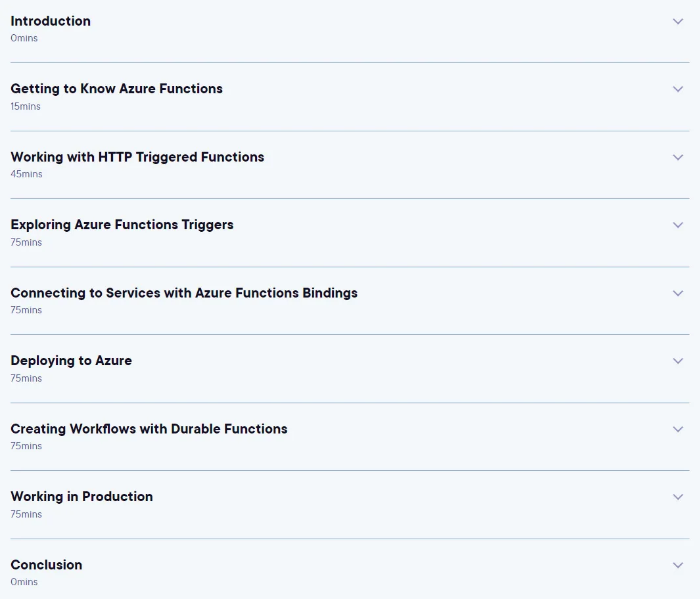This screenshot has height=599, width=700.
Task: Expand Working in Production chevron
Action: coord(678,497)
